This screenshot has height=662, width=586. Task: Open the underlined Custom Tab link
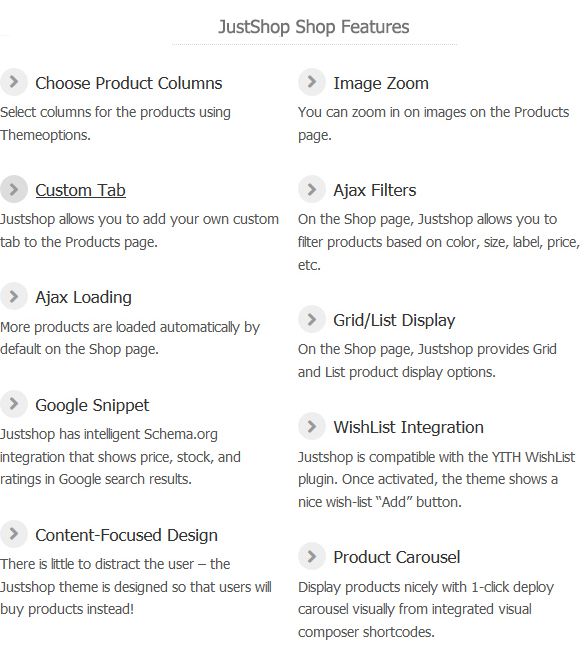80,190
